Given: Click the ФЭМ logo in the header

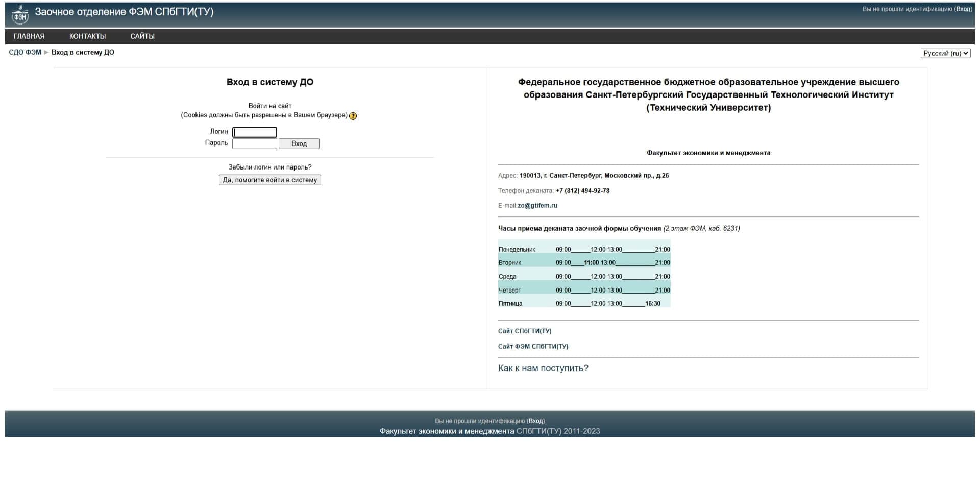Looking at the screenshot, I should coord(20,15).
